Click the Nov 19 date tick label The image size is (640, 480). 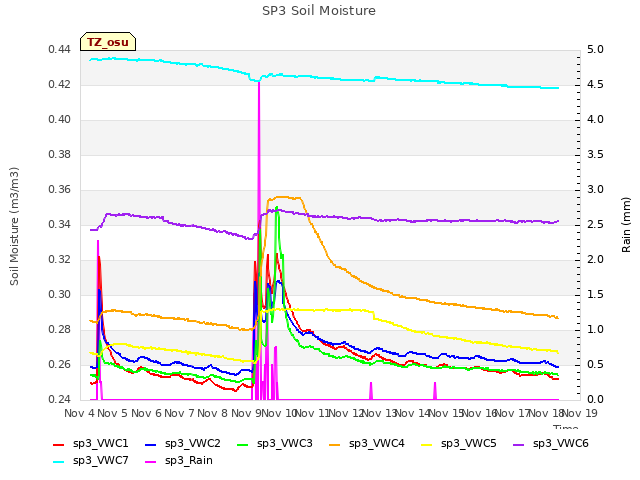pyautogui.click(x=580, y=413)
